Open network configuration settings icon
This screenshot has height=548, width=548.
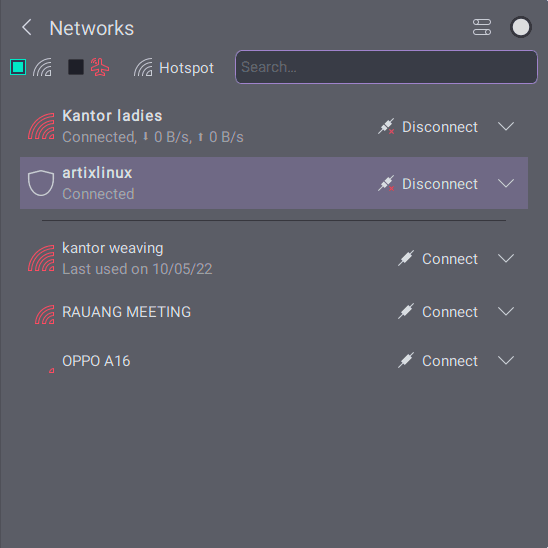coord(482,27)
